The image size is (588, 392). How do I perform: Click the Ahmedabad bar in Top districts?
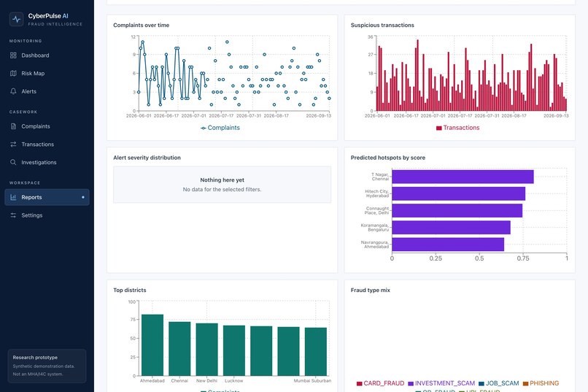(152, 345)
